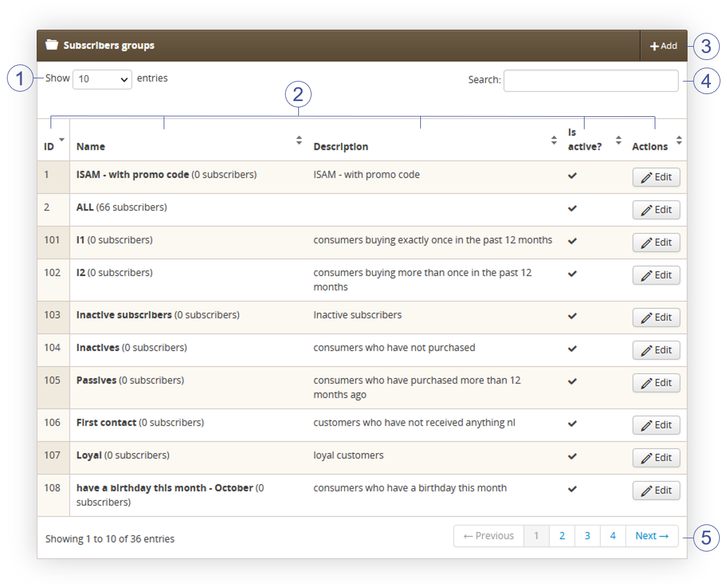The image size is (728, 585).
Task: Click the 'First contact' group name
Action: 106,423
